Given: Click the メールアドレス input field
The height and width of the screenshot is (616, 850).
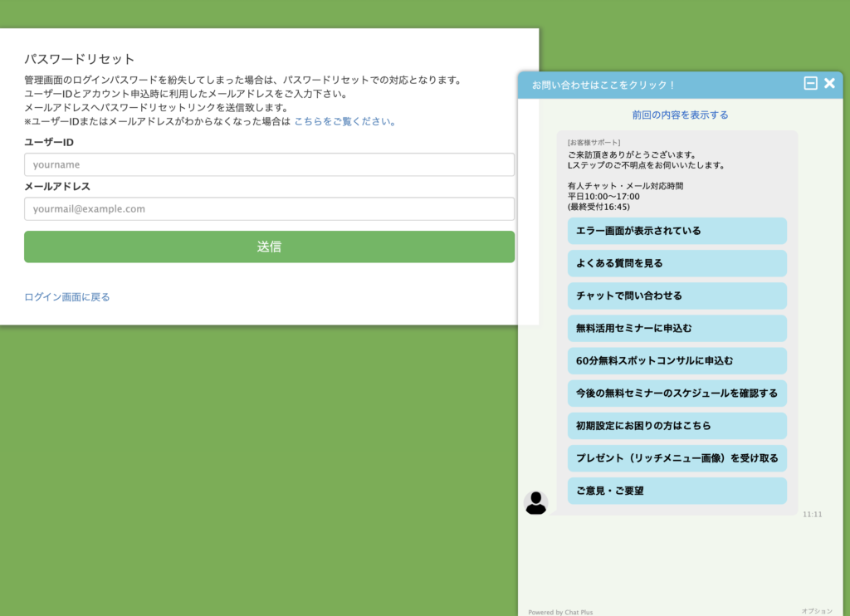Looking at the screenshot, I should pos(269,209).
